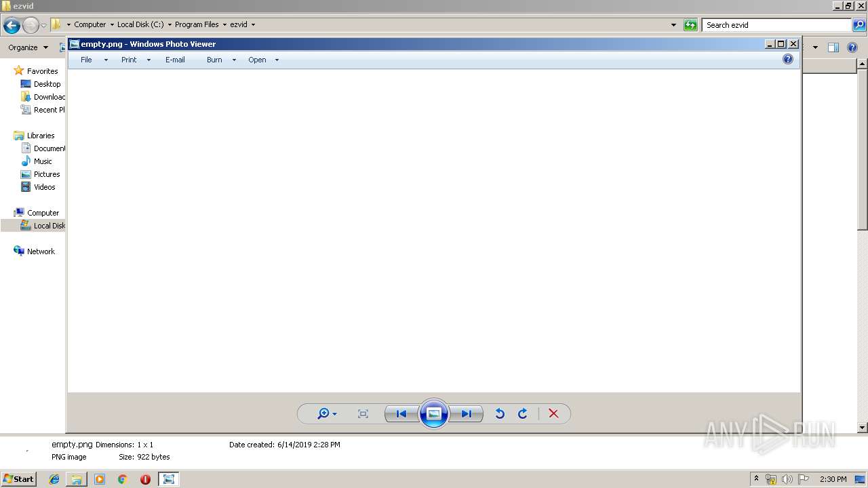Image resolution: width=868 pixels, height=488 pixels.
Task: Go to the previous image
Action: (401, 414)
